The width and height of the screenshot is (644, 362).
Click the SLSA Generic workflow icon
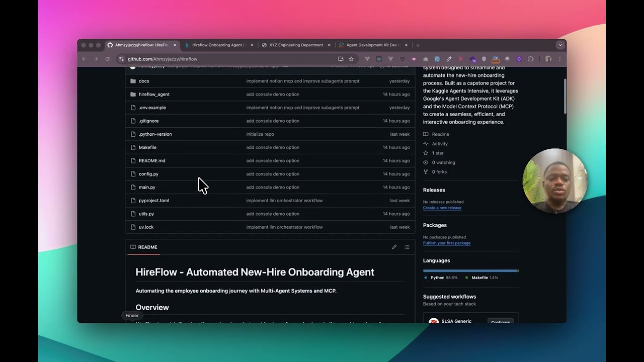point(433,321)
